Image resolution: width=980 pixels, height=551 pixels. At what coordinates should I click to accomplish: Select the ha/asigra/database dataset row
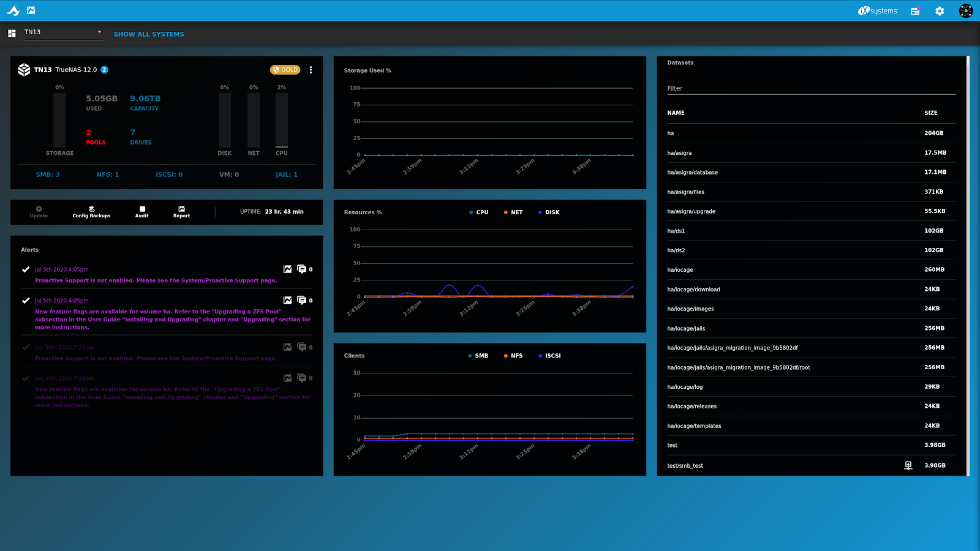[811, 173]
